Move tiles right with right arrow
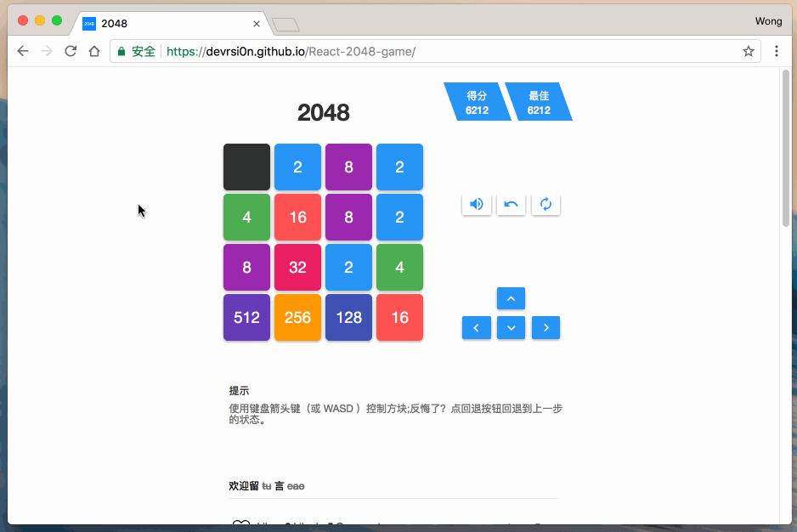 pos(545,327)
